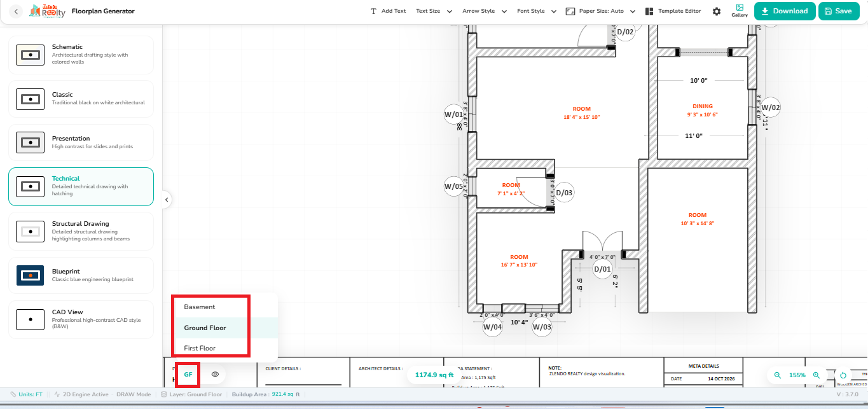Click the Add Text tool

click(388, 11)
